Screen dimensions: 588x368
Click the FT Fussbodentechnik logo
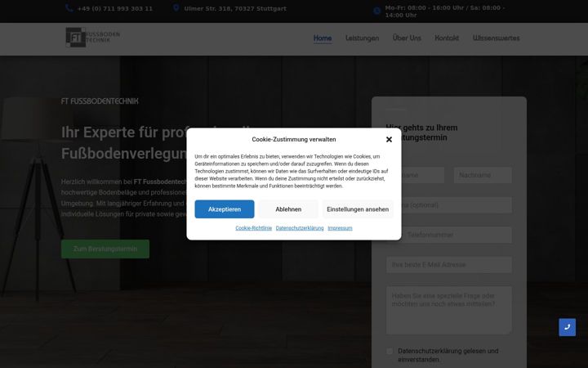92,37
